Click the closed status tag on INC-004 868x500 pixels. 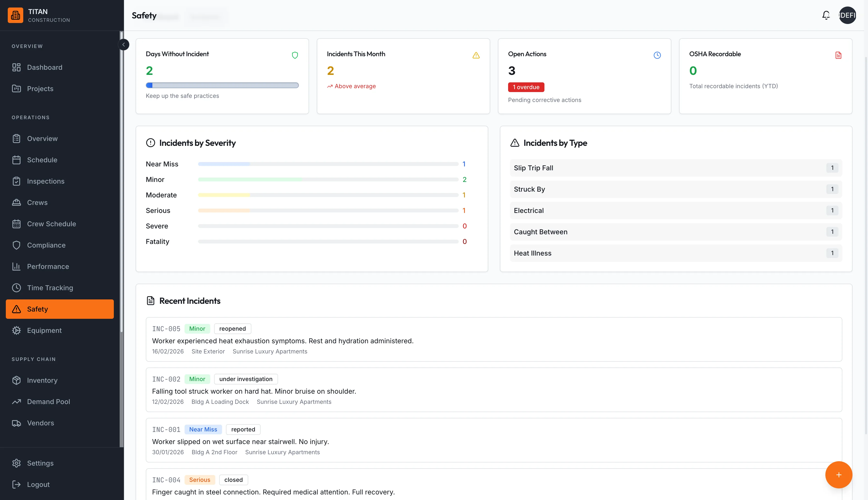point(234,480)
